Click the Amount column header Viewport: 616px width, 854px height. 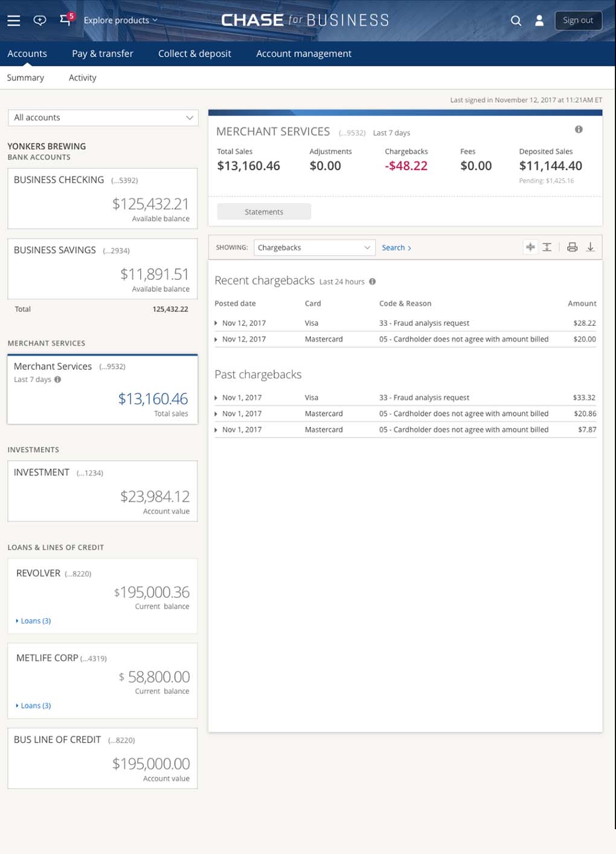pyautogui.click(x=582, y=303)
